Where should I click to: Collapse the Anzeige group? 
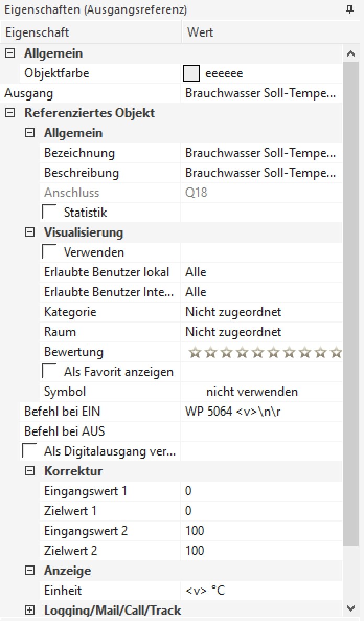click(x=29, y=571)
